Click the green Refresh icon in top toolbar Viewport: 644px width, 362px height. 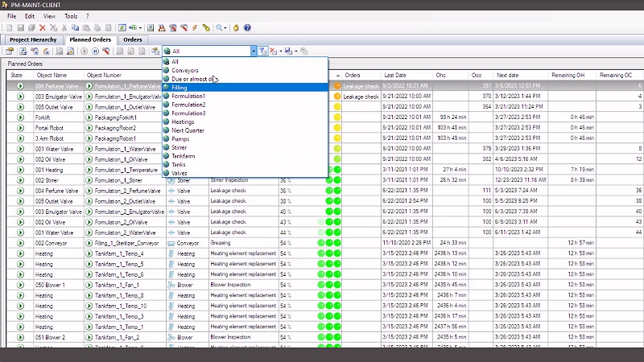click(122, 28)
